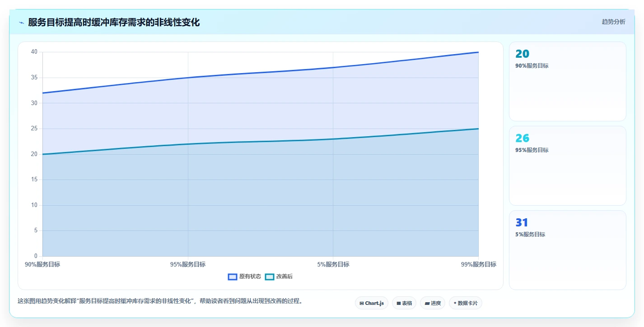Click x-axis label 95%服务目标
644x327 pixels.
(188, 264)
